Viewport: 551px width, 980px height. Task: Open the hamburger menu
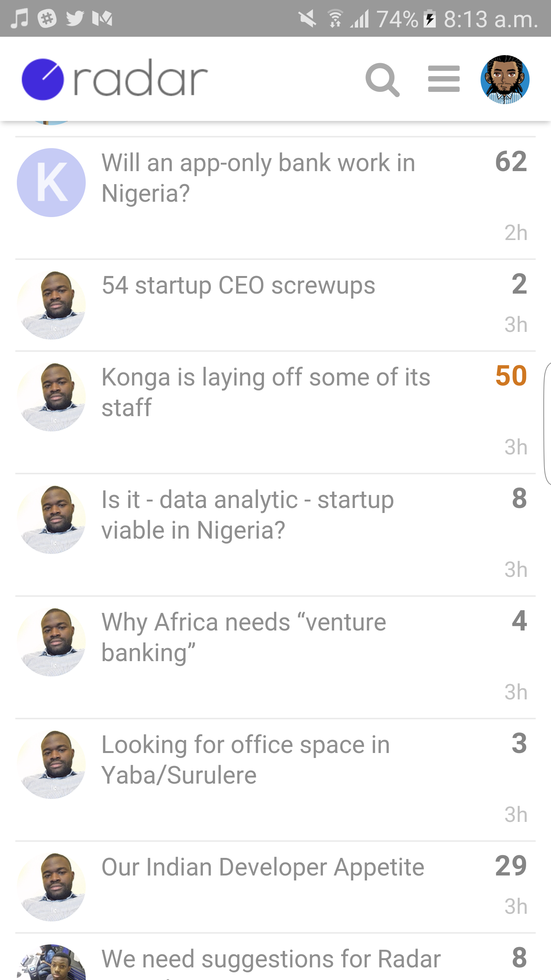click(x=443, y=79)
